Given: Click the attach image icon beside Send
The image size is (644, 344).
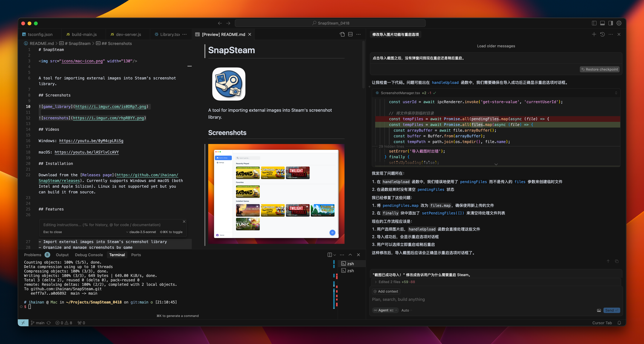Looking at the screenshot, I should tap(599, 310).
